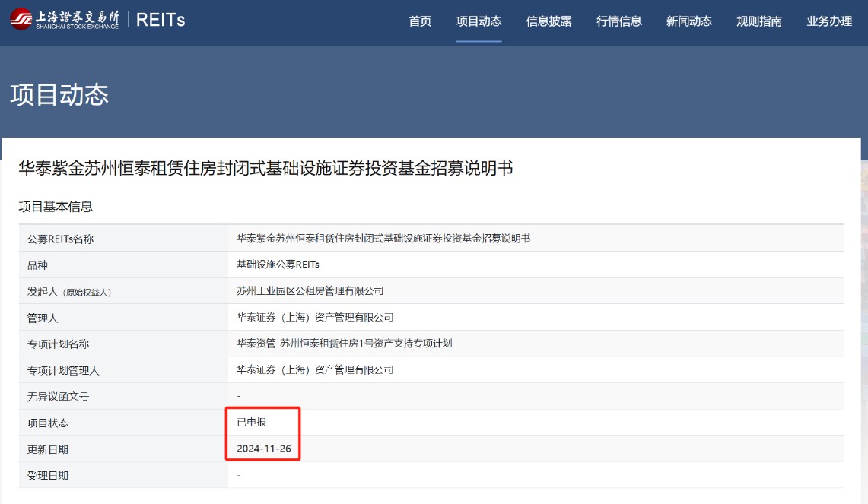Click the 更新日期 label cell
This screenshot has height=504, width=868.
click(x=123, y=449)
